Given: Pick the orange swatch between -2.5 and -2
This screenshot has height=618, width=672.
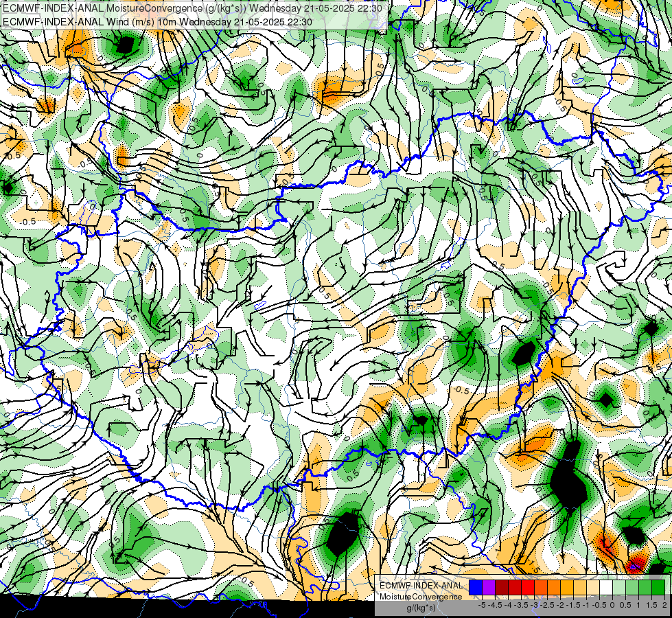Looking at the screenshot, I should (x=554, y=587).
